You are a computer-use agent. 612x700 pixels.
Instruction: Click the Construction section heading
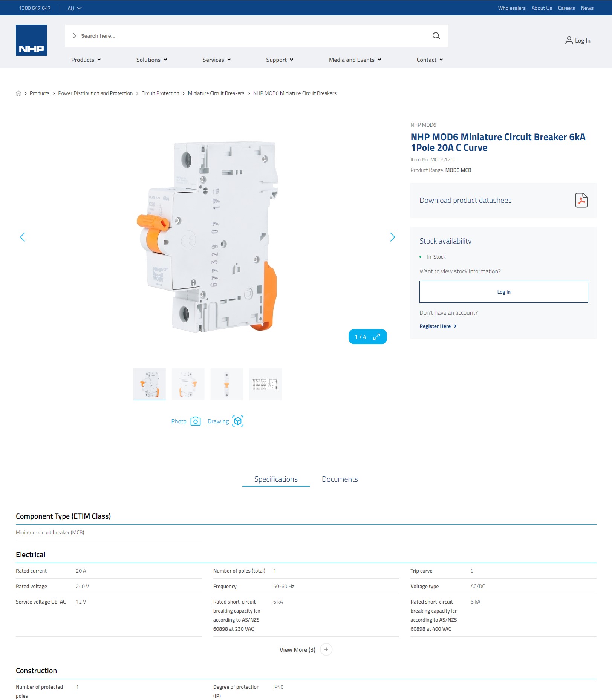pyautogui.click(x=36, y=671)
